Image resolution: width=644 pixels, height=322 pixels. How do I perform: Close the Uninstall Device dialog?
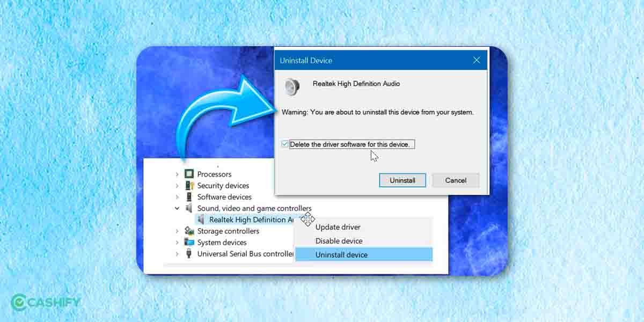tap(476, 60)
